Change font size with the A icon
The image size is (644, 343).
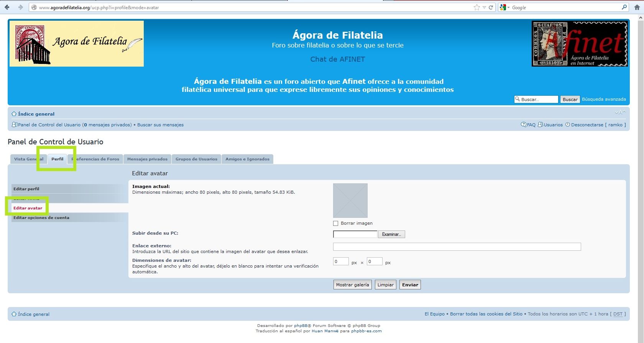tap(620, 112)
